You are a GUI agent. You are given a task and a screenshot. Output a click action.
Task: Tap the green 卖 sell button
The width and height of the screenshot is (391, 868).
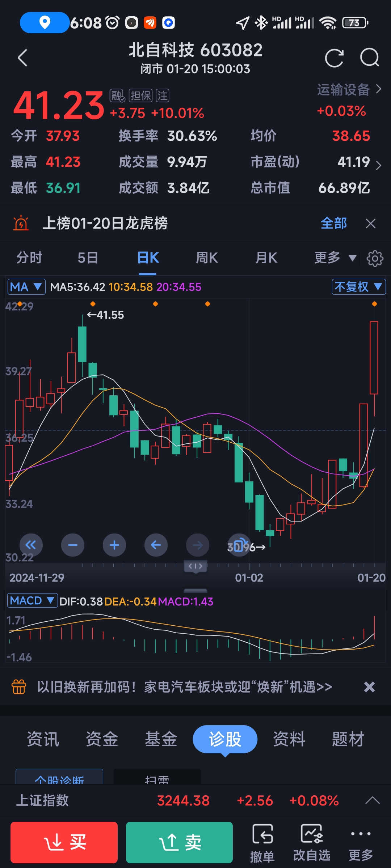pyautogui.click(x=179, y=842)
